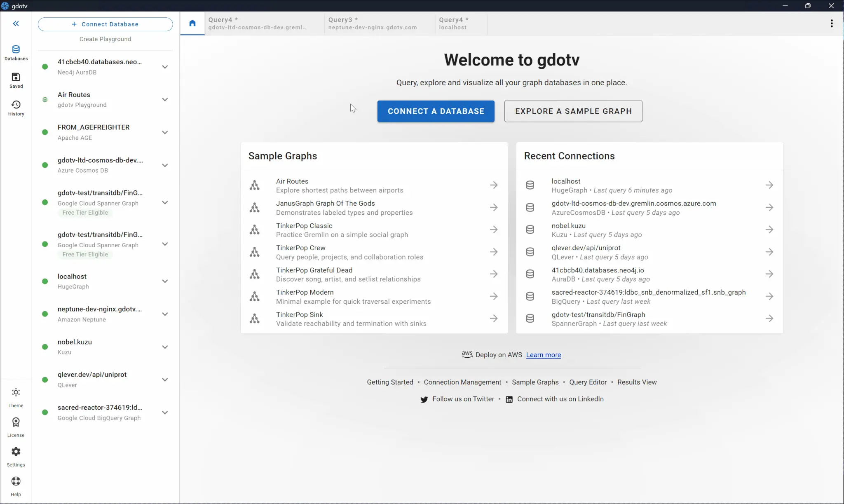The image size is (844, 504).
Task: Click the TinkerPop Modern sample graph arrow
Action: (494, 296)
